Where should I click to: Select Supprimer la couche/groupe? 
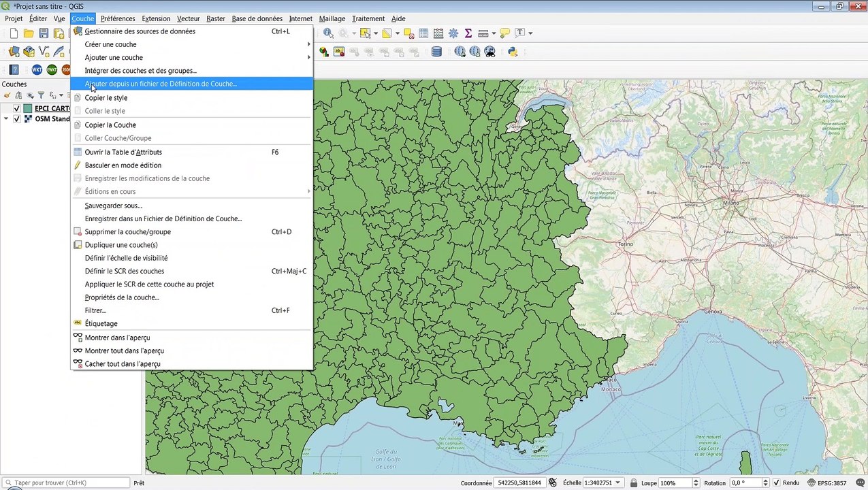point(191,232)
